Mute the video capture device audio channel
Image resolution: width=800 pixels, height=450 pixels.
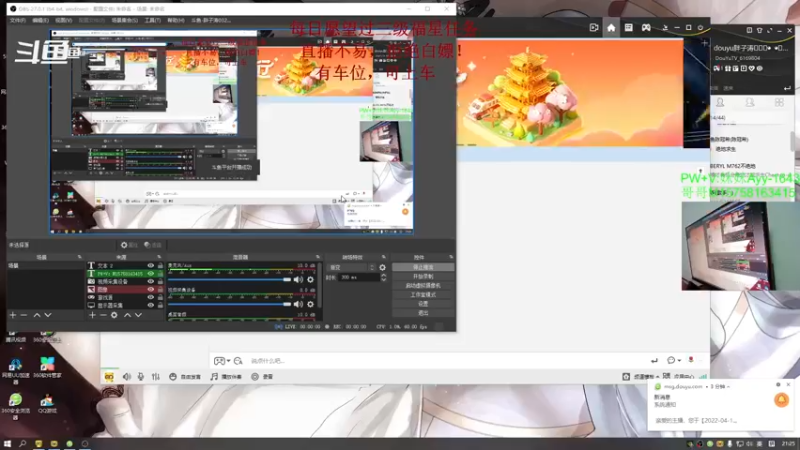298,304
